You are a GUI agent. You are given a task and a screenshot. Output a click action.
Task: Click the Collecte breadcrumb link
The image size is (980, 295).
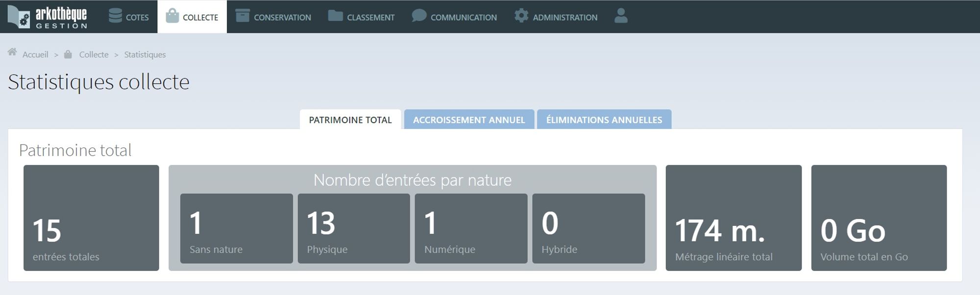94,54
